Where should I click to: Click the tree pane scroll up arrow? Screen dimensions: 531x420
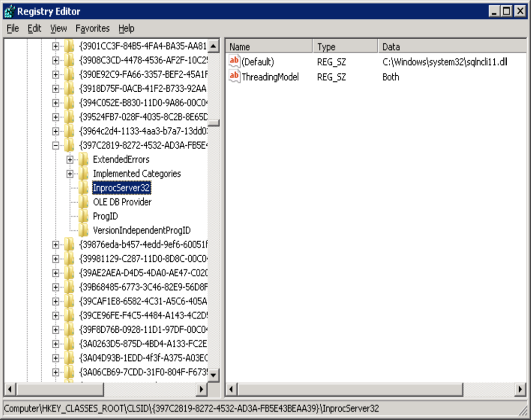tap(213, 46)
